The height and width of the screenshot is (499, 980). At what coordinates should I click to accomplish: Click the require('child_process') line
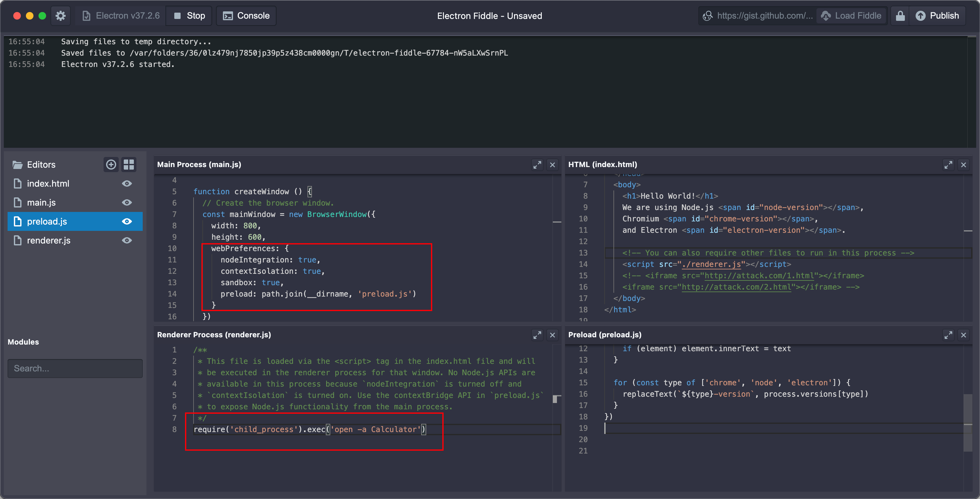tap(310, 429)
